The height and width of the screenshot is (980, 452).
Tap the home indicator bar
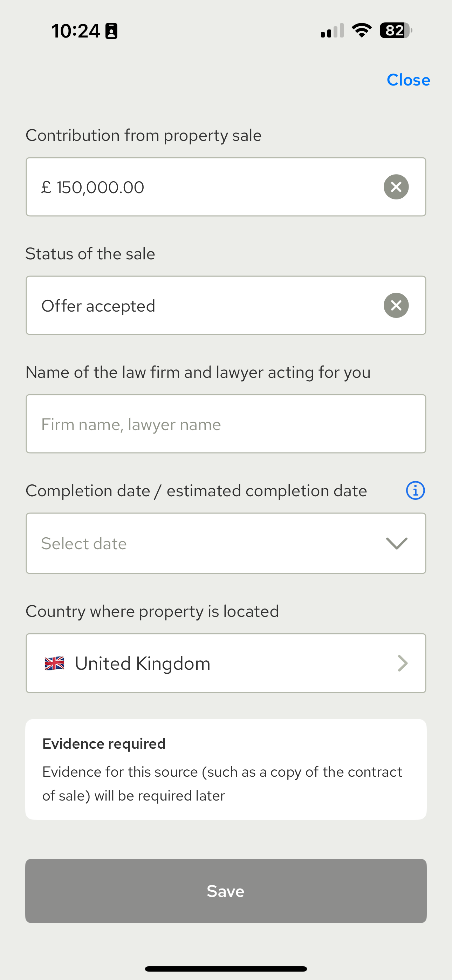coord(226,968)
